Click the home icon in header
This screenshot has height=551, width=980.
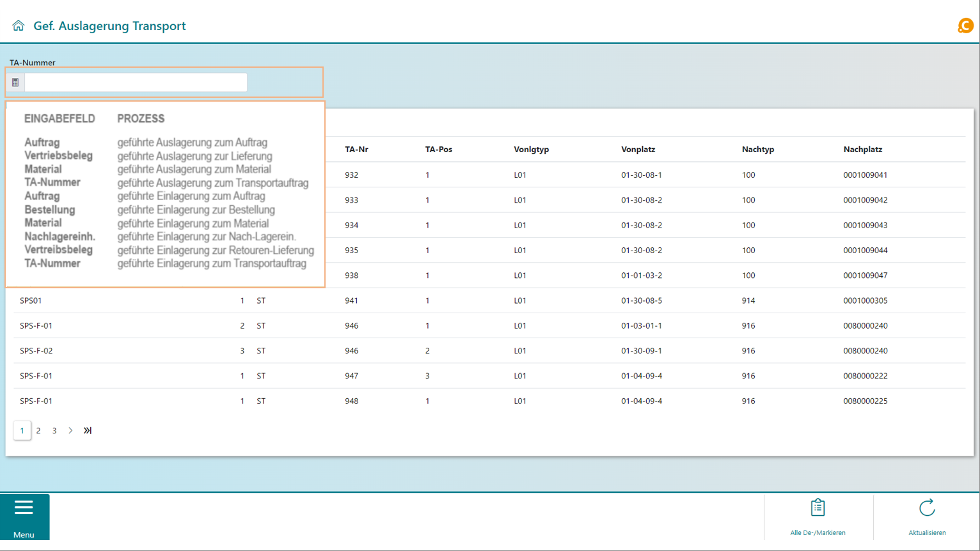18,26
